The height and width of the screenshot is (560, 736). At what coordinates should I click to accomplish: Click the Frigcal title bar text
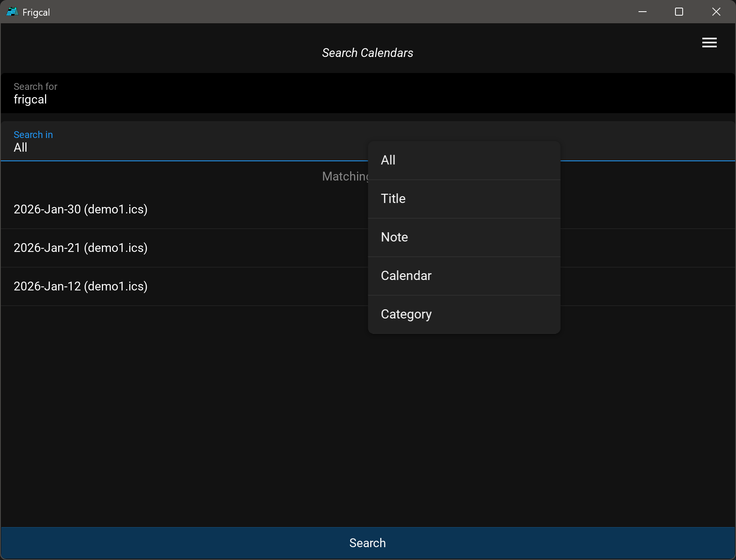tap(36, 12)
